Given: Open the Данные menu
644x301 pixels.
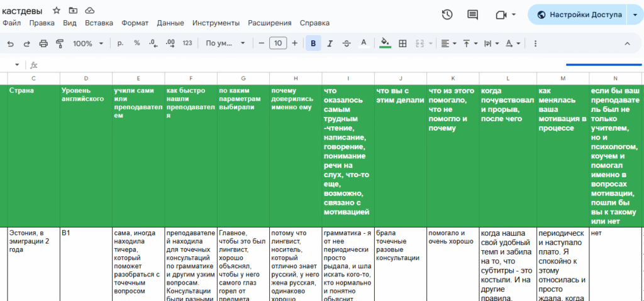Looking at the screenshot, I should coord(170,23).
